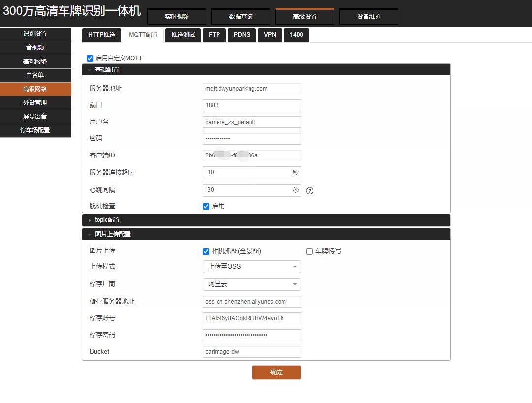The width and height of the screenshot is (532, 403).
Task: Uncheck 脱机检查 启用 option
Action: [x=206, y=206]
